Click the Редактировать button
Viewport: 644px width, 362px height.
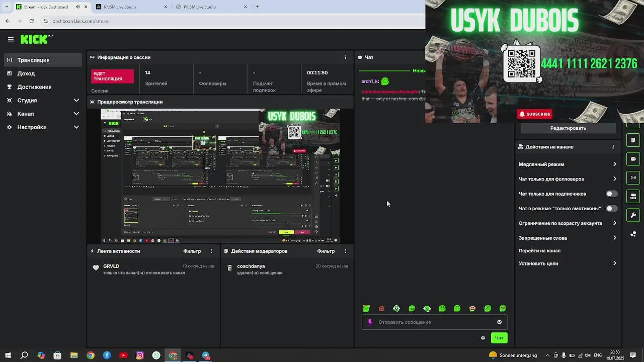(568, 128)
